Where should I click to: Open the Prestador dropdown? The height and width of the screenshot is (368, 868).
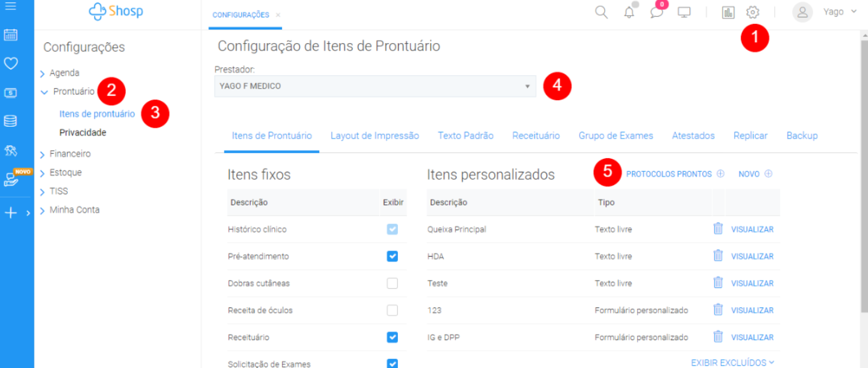click(375, 86)
